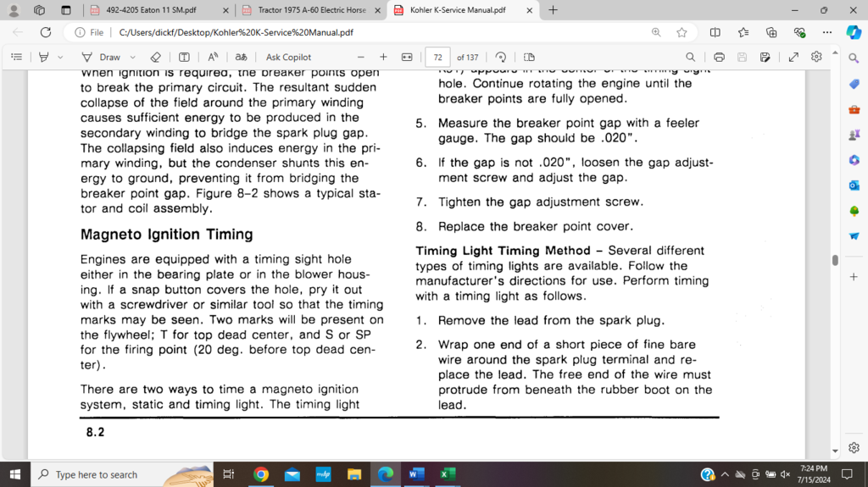868x487 pixels.
Task: Open Collections
Action: (x=771, y=32)
